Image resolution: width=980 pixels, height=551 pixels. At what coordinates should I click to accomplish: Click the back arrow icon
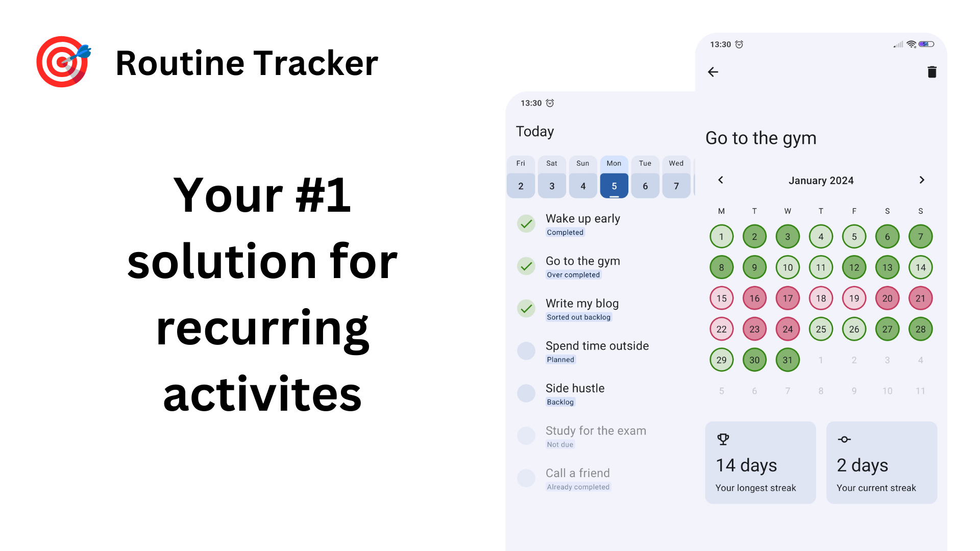click(x=714, y=72)
